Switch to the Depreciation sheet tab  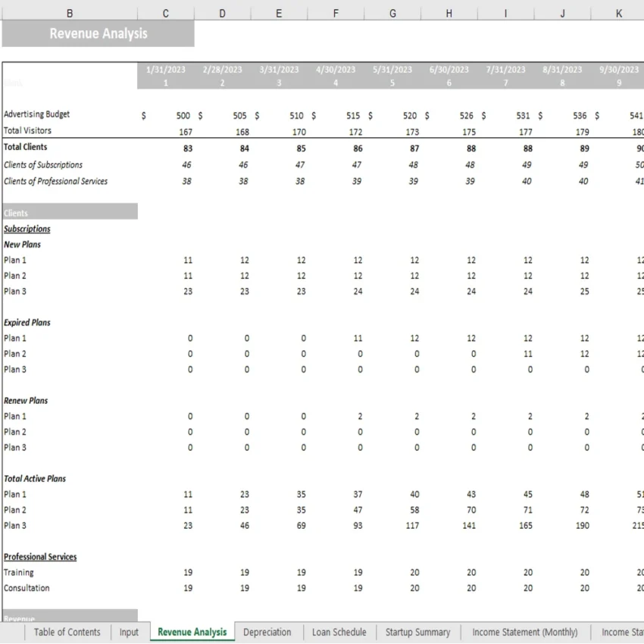coord(268,632)
